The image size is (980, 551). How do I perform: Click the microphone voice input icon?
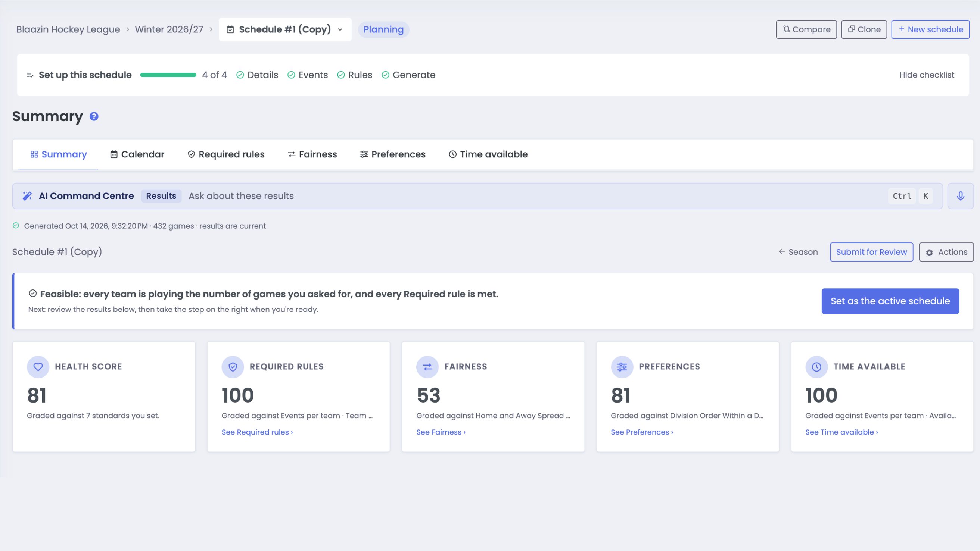point(960,196)
